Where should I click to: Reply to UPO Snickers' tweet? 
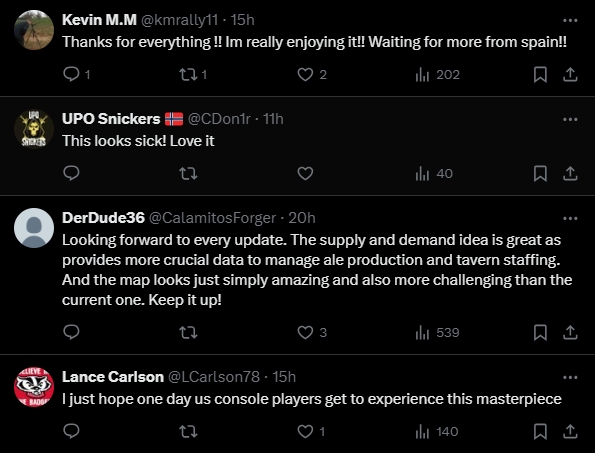pyautogui.click(x=71, y=173)
